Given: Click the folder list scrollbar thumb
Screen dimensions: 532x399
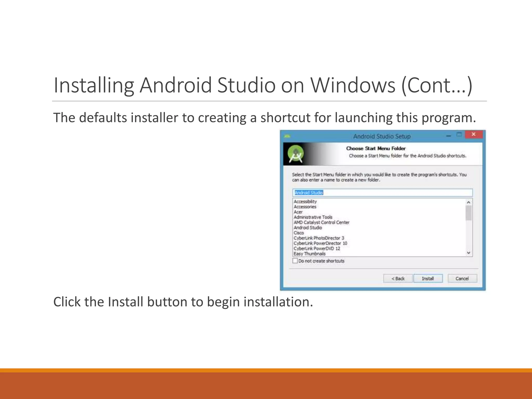Looking at the screenshot, I should 469,213.
